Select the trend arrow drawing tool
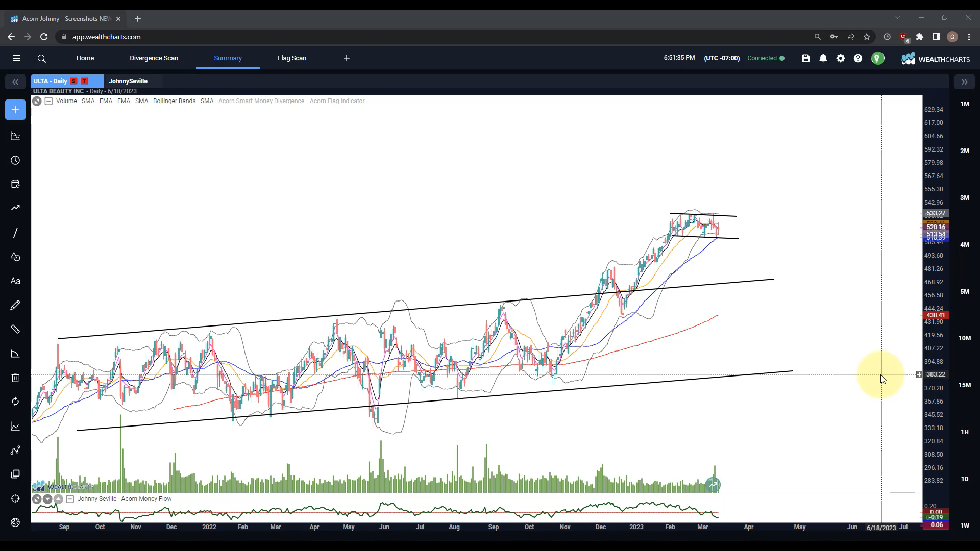The width and height of the screenshot is (980, 551). (x=15, y=208)
